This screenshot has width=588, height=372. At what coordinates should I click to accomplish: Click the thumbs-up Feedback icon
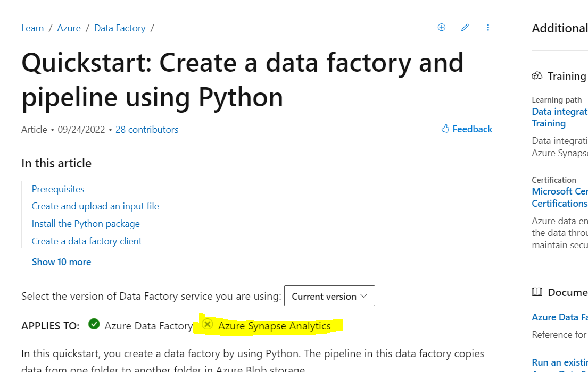tap(445, 129)
